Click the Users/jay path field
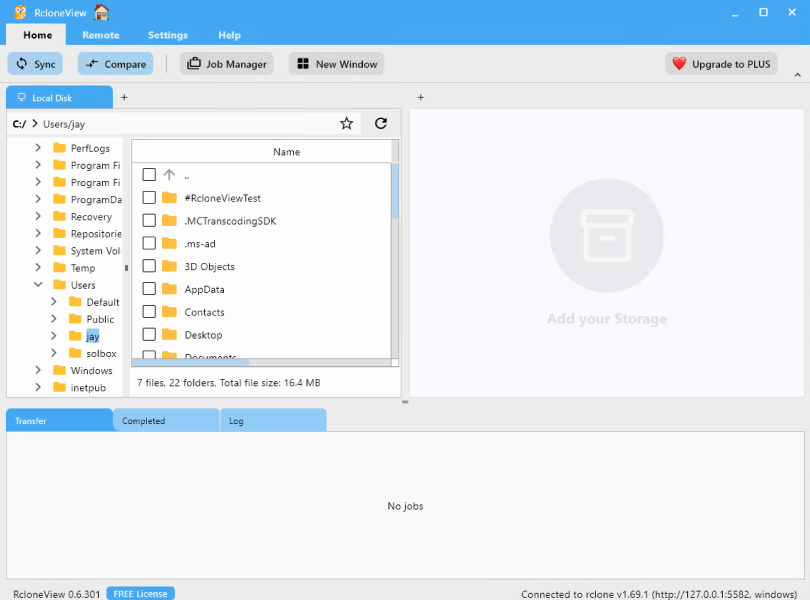This screenshot has height=600, width=810. point(180,124)
